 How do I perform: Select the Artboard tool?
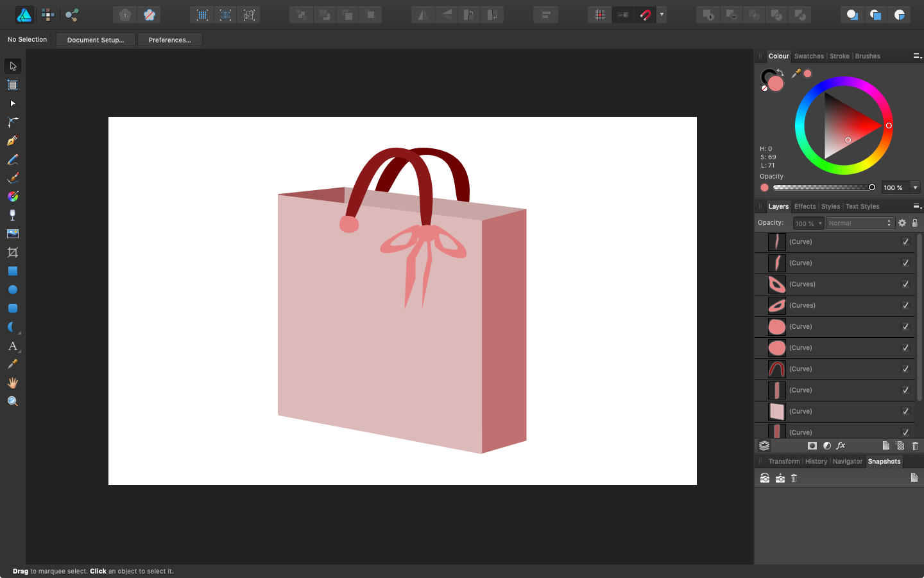[13, 85]
